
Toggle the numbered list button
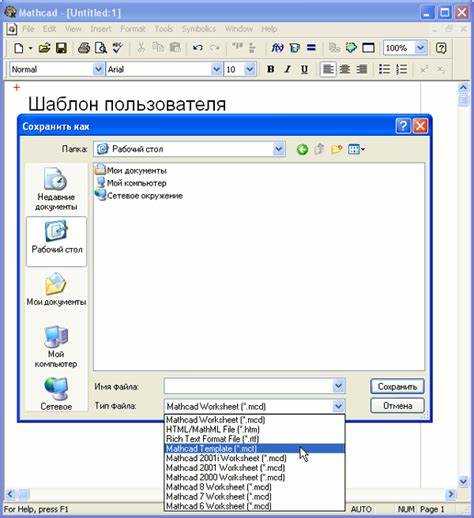402,69
